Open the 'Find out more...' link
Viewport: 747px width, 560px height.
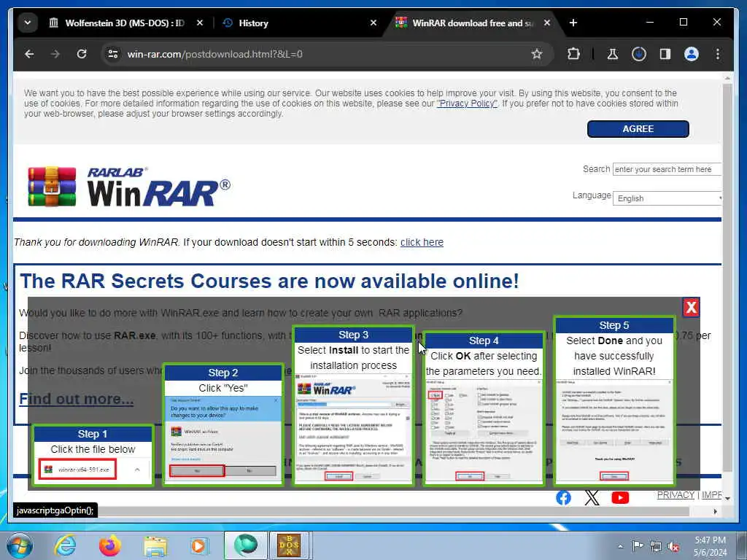[76, 399]
